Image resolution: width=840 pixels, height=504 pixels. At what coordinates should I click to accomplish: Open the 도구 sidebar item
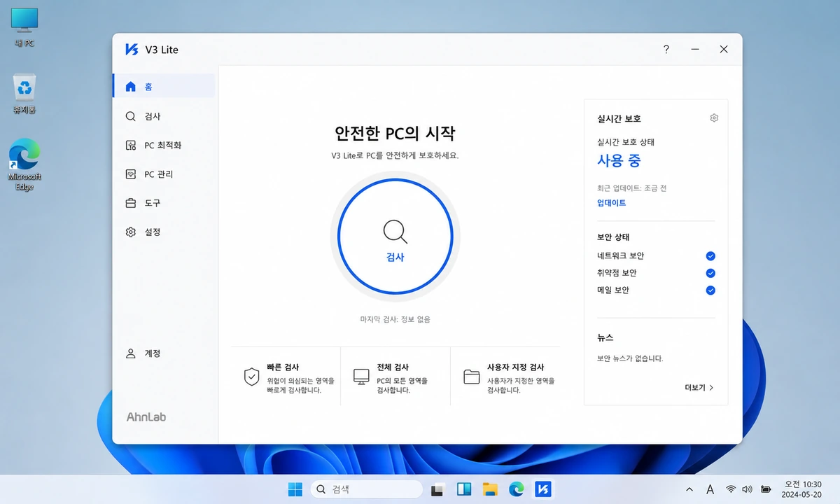pos(164,203)
